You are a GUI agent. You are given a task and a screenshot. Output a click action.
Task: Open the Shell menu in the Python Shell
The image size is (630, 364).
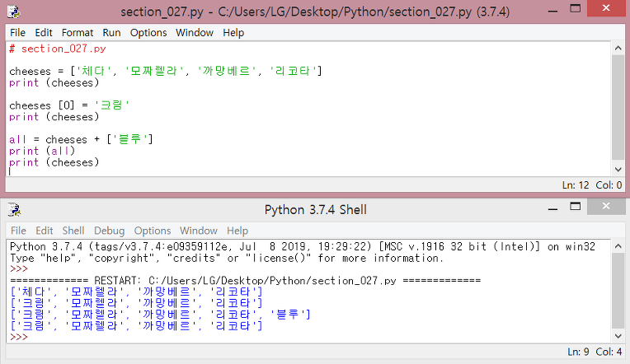tap(73, 231)
